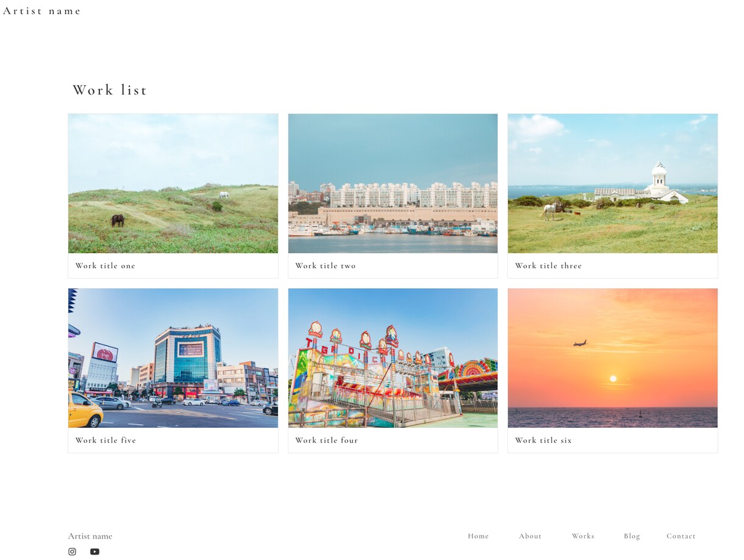
Task: Click the Work list heading
Action: [x=110, y=90]
